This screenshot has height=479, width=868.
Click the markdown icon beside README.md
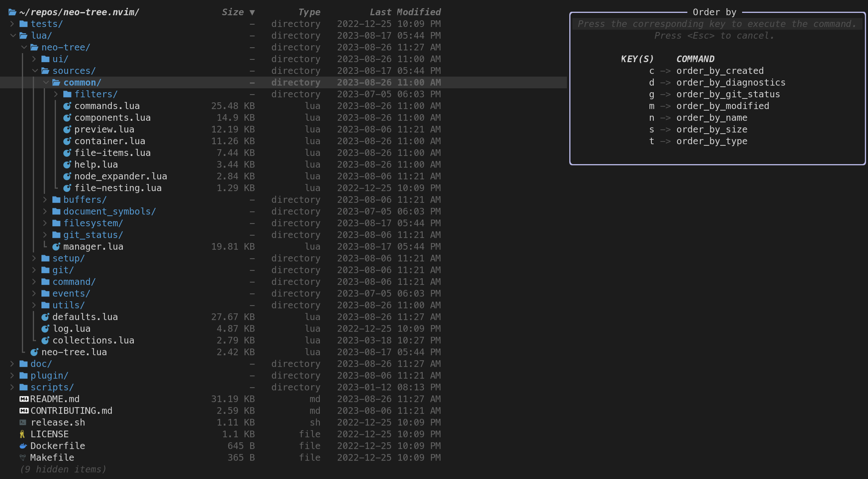tap(24, 399)
